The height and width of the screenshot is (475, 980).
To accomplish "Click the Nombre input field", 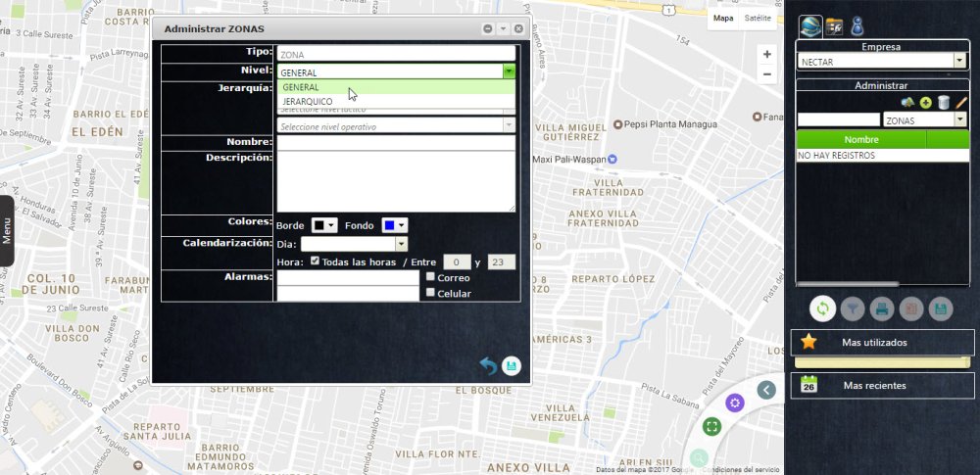I will (x=396, y=143).
